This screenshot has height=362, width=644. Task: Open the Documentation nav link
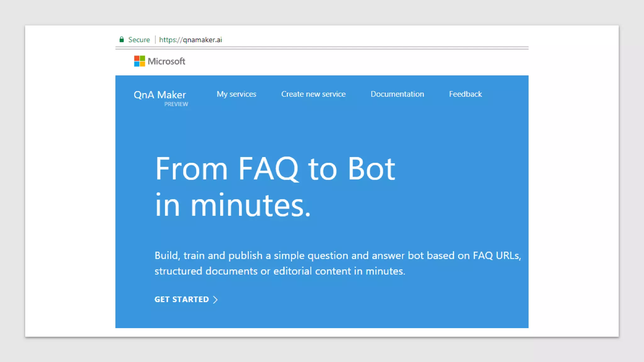[397, 94]
